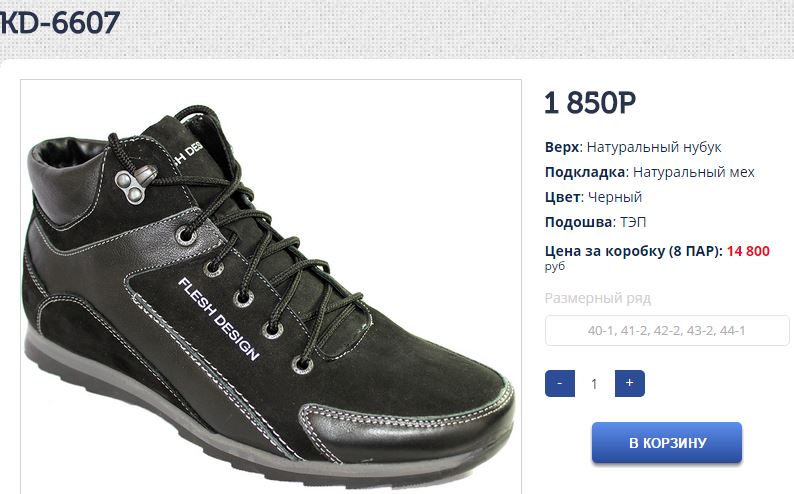Click the Цена за коробку (8 ПАР) label

coord(634,251)
